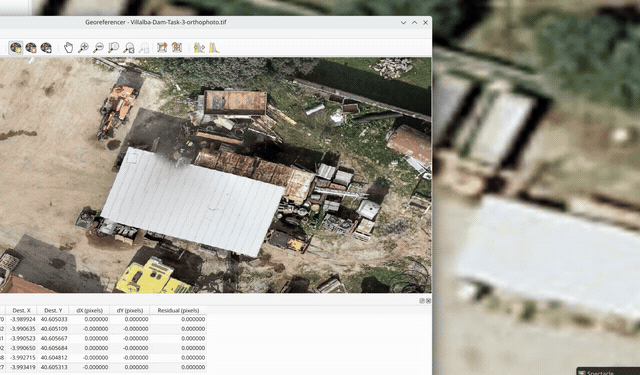The height and width of the screenshot is (375, 640).
Task: Close the GCP table dock panel
Action: pos(428,301)
